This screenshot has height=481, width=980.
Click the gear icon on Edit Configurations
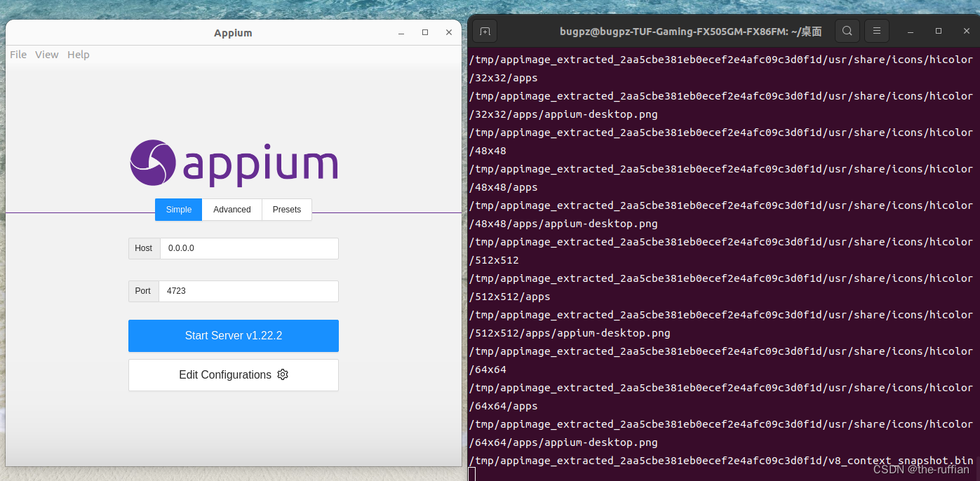283,374
